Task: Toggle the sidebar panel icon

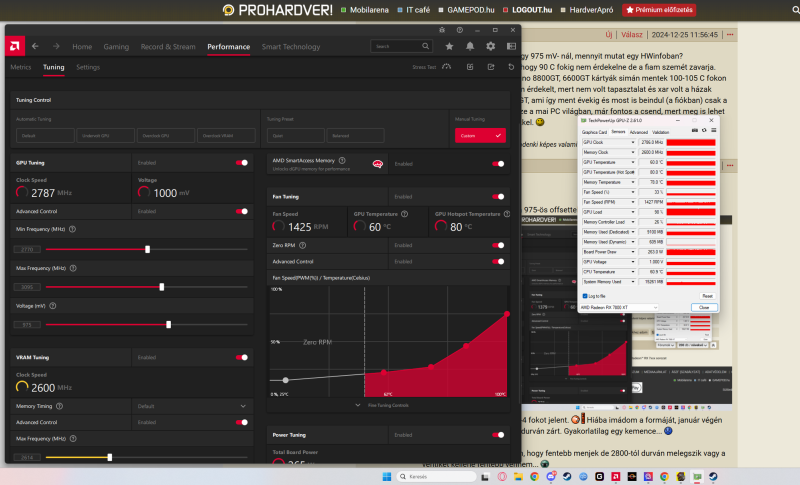Action: (x=511, y=46)
